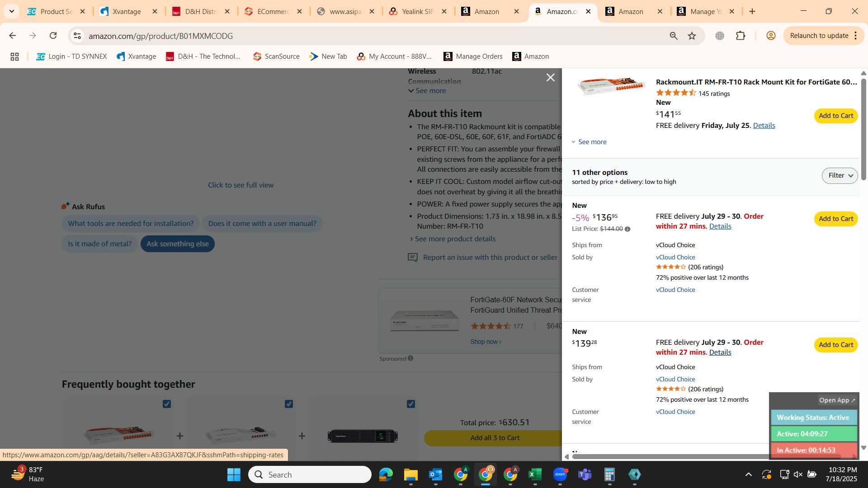The image size is (868, 488).
Task: Open Login - TD SYNNEX bookmark
Action: (x=71, y=56)
